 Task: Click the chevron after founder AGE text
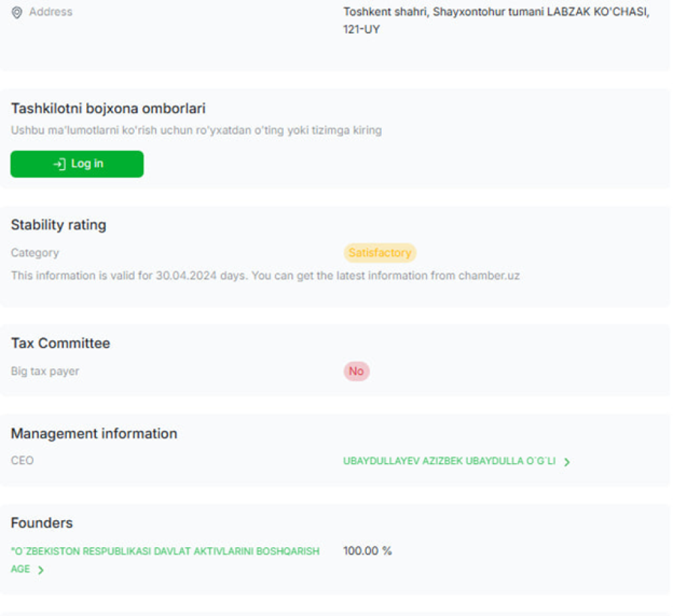[x=41, y=570]
